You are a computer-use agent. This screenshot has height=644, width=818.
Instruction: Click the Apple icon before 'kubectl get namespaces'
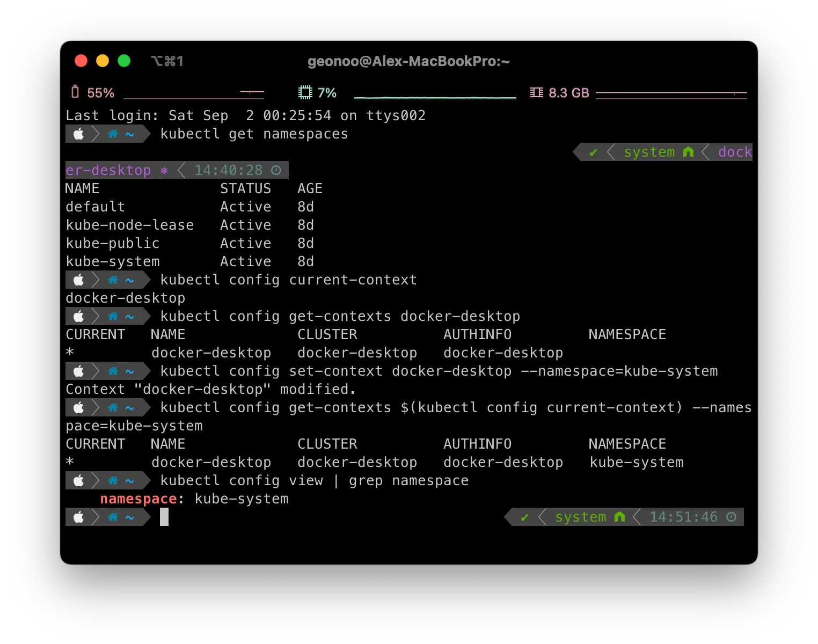[78, 134]
